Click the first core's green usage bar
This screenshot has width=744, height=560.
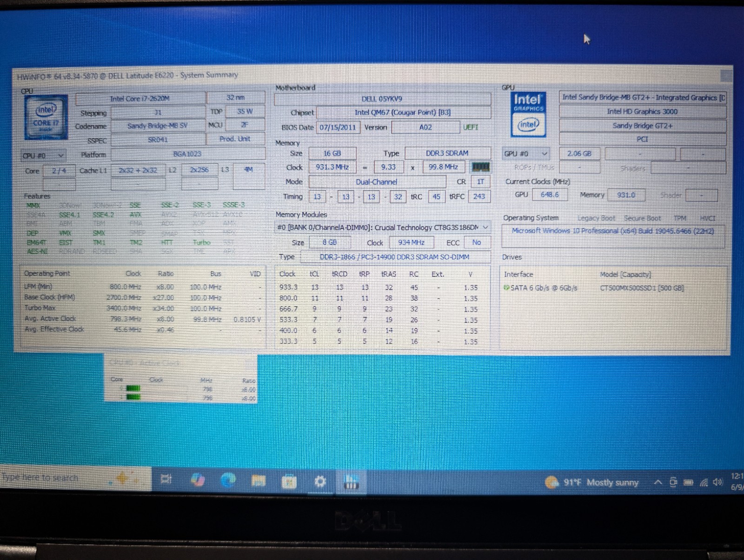click(133, 388)
